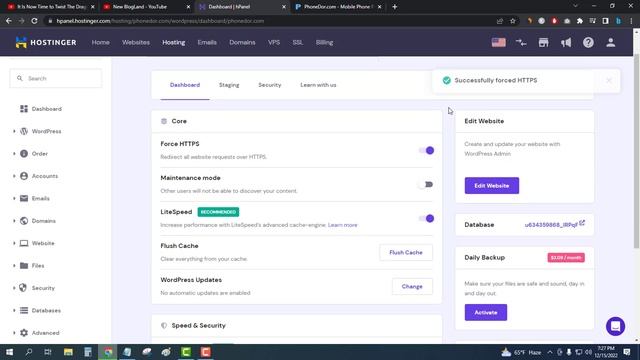Viewport: 640px width, 360px height.
Task: Open database external link icon
Action: click(x=582, y=223)
